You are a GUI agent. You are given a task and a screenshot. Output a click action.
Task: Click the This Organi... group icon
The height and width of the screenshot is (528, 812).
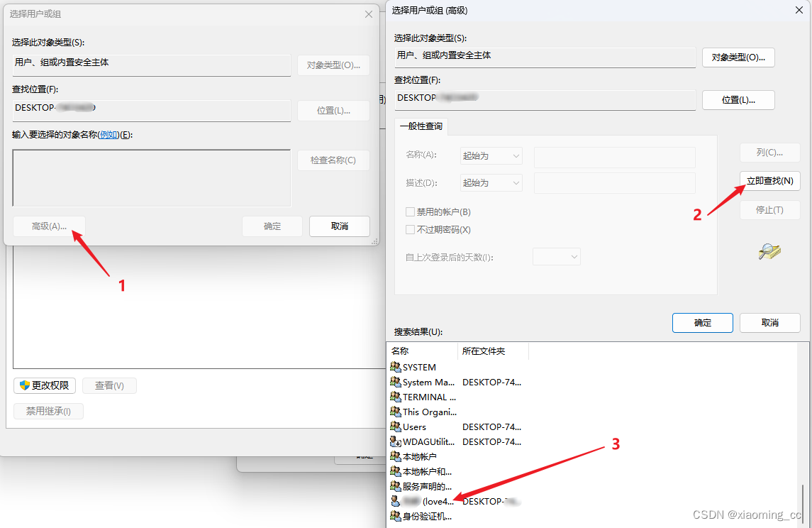pyautogui.click(x=396, y=412)
